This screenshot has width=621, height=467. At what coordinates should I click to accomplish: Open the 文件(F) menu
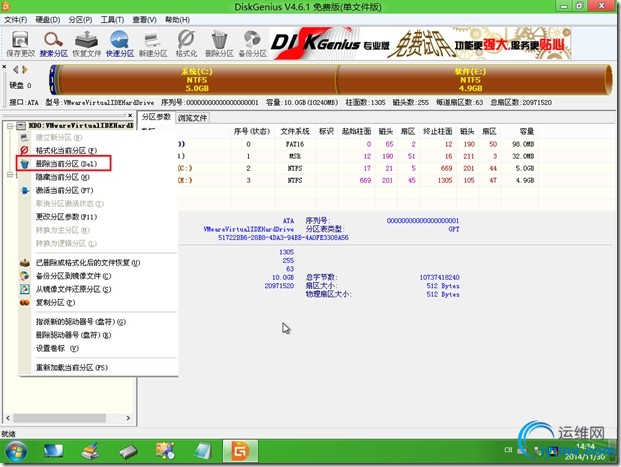click(15, 19)
